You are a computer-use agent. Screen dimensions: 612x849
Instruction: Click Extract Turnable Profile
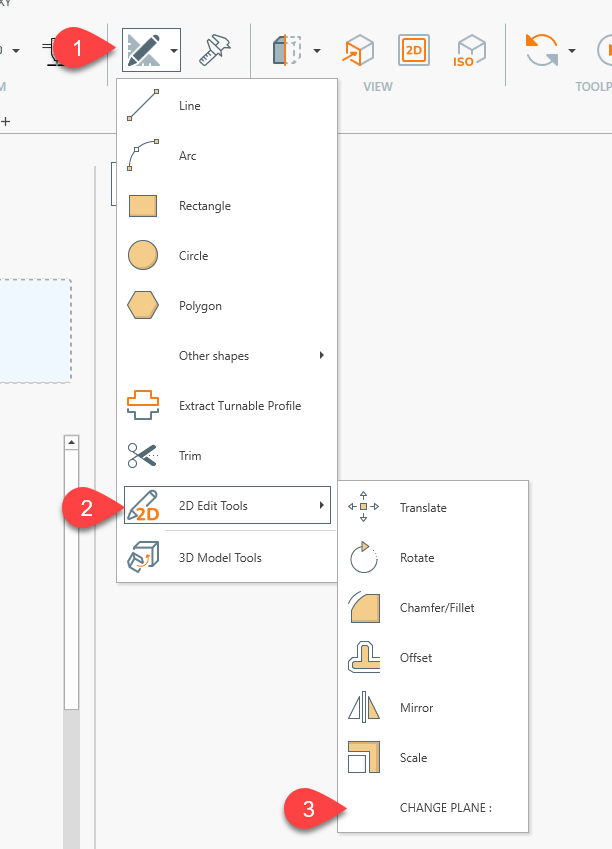point(239,406)
